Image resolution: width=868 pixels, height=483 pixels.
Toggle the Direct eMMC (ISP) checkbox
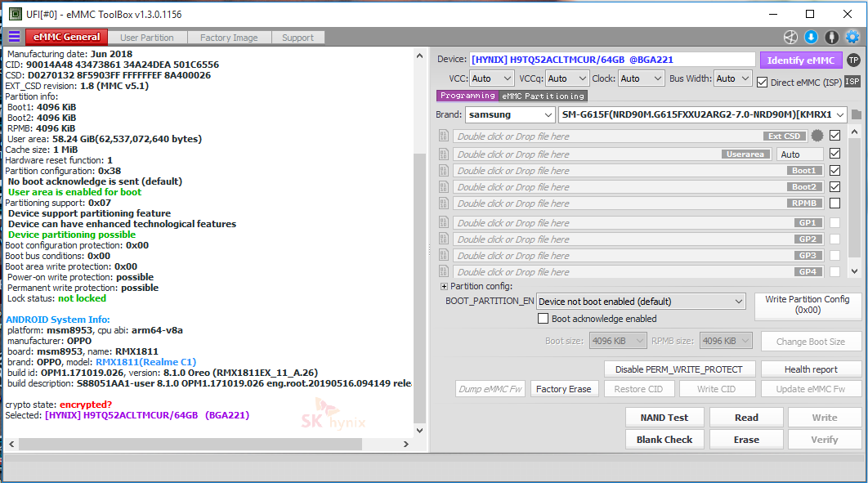pyautogui.click(x=763, y=83)
